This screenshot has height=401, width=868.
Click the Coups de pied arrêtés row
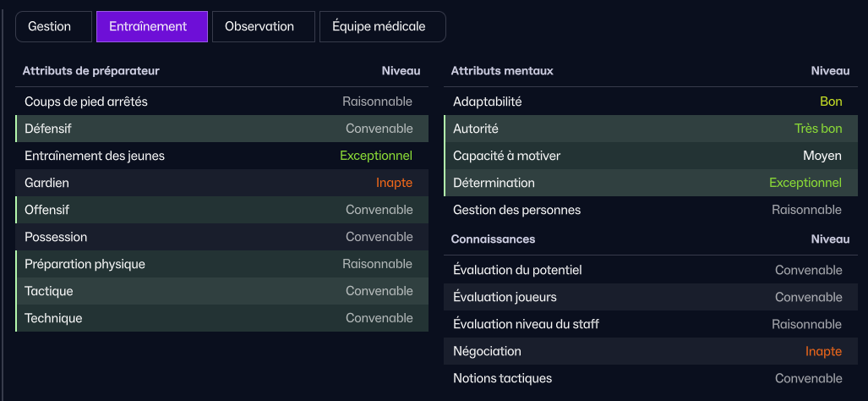coord(221,102)
